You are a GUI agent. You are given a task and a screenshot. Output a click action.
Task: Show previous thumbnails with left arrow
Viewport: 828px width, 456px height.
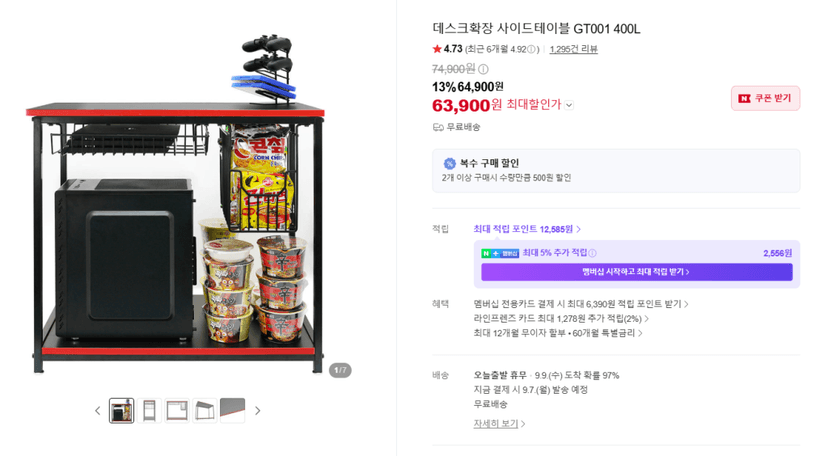[98, 411]
